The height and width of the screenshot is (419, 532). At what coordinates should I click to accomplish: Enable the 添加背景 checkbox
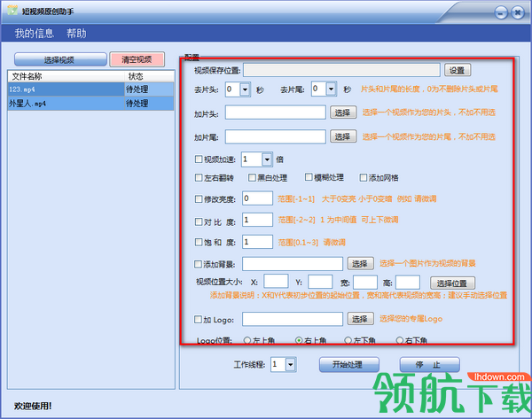(198, 264)
